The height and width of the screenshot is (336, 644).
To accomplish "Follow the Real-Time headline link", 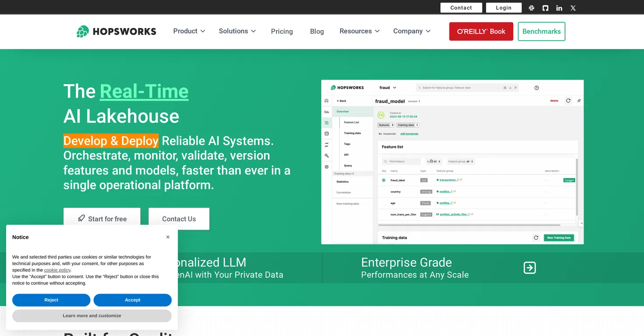I will tap(144, 91).
